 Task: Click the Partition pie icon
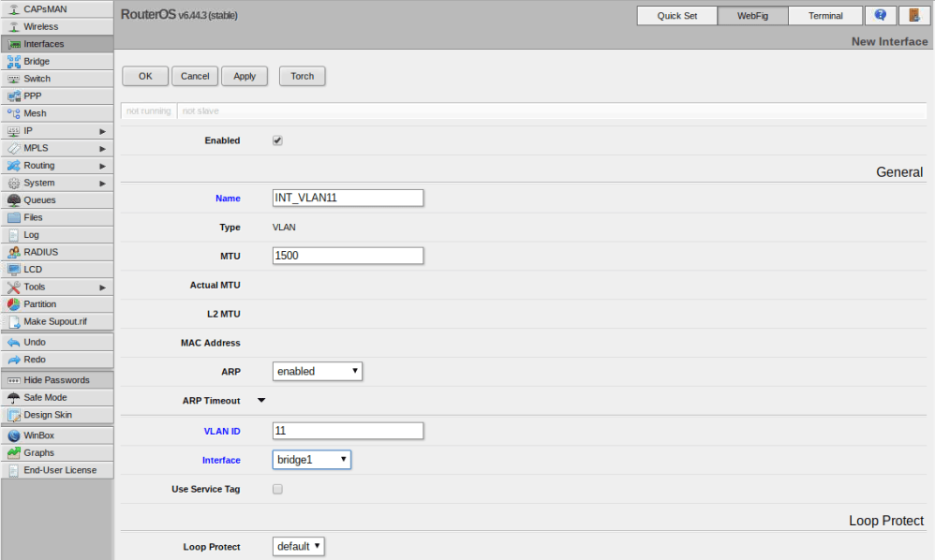(x=14, y=303)
